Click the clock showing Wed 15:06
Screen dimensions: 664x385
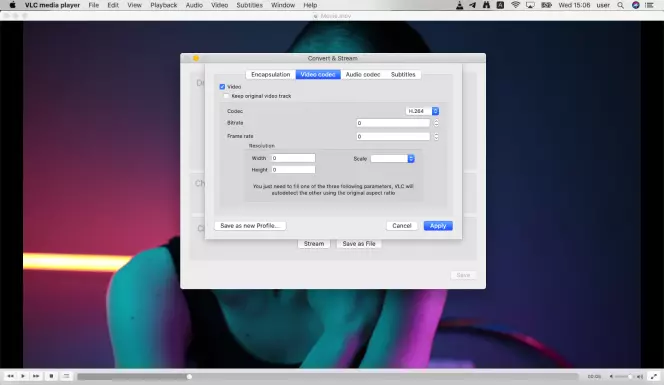[x=574, y=5]
